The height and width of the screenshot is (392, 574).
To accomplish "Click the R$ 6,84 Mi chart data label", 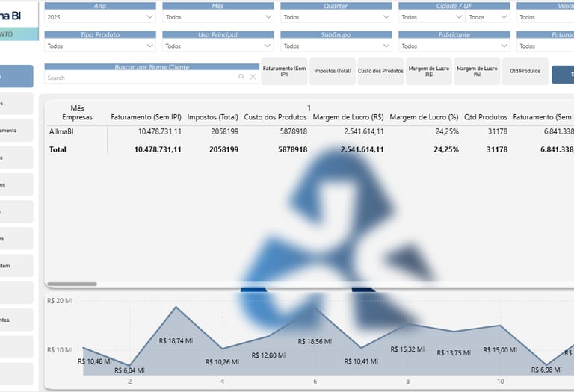I will click(129, 370).
